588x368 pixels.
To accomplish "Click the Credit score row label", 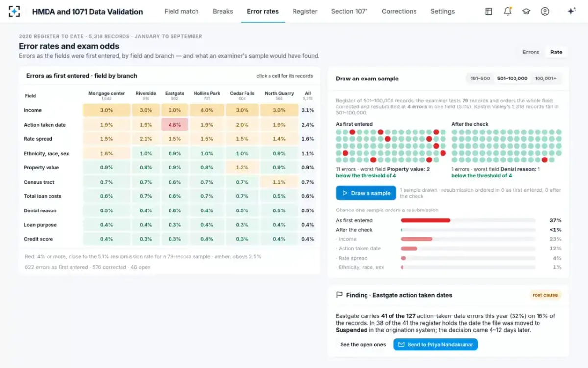I will (38, 239).
